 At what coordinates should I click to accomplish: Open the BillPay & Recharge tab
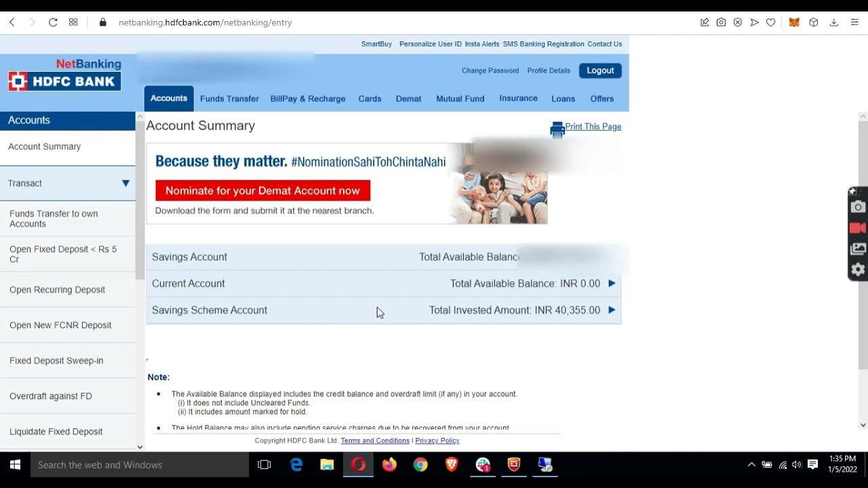click(308, 98)
